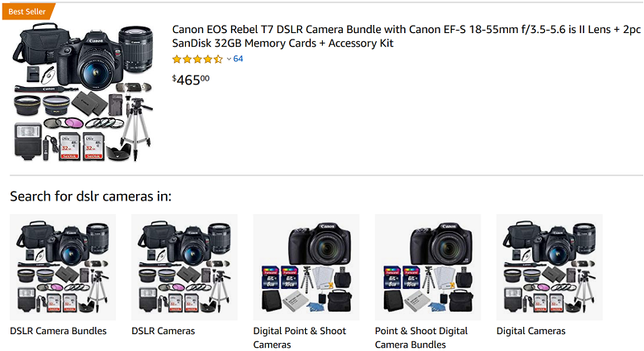Screen dimensions: 644x351
Task: Select the Point & Shoot Digital Camera Bundles image
Action: (x=427, y=268)
